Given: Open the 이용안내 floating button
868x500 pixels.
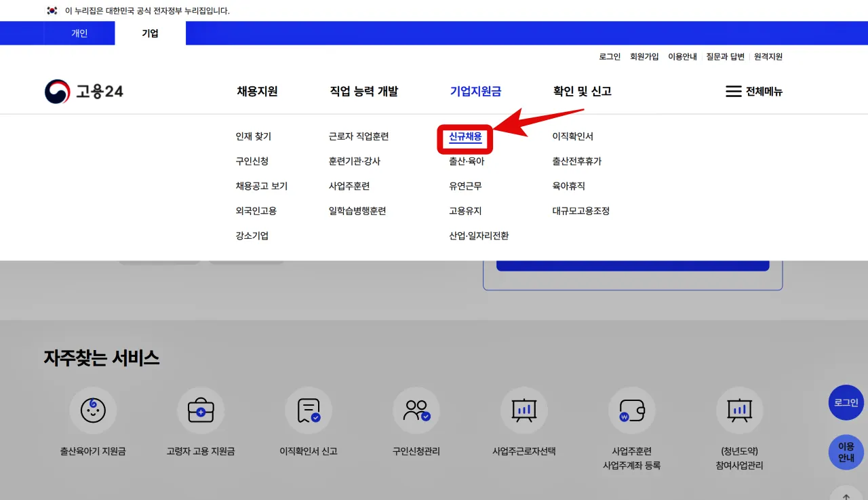Looking at the screenshot, I should point(846,453).
